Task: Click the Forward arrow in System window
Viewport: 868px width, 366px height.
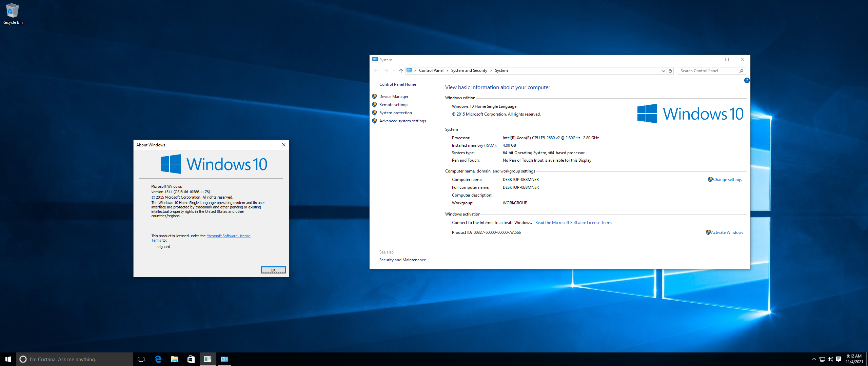Action: [386, 70]
